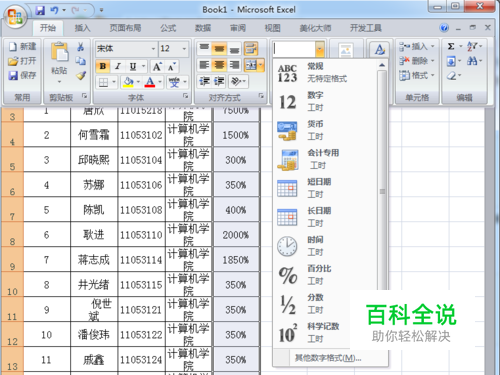Apply fill color bucket
The width and height of the screenshot is (500, 375).
pos(128,82)
